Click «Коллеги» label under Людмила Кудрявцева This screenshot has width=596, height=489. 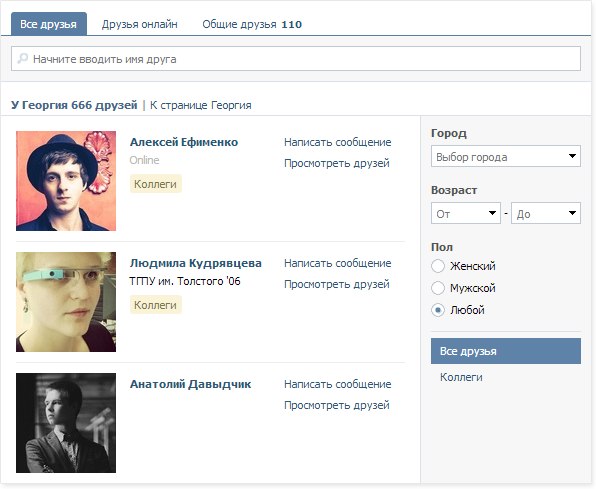click(x=155, y=305)
